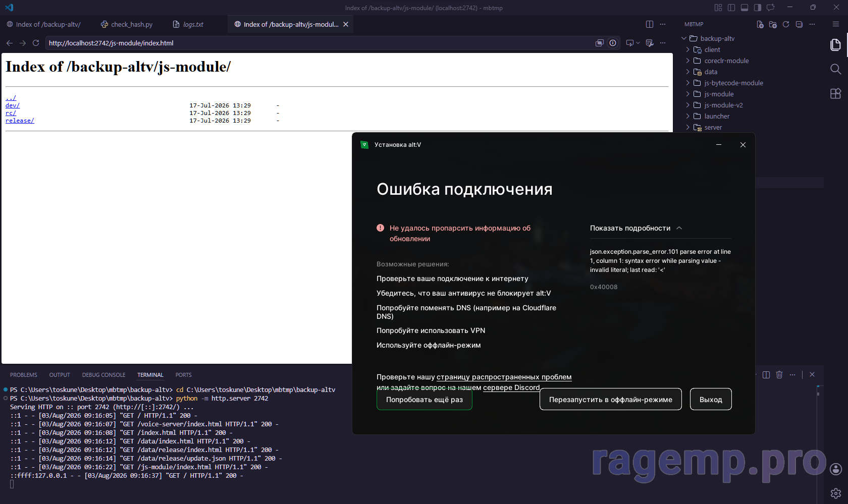
Task: Open the Accounts menu in the activity bar
Action: (x=836, y=469)
